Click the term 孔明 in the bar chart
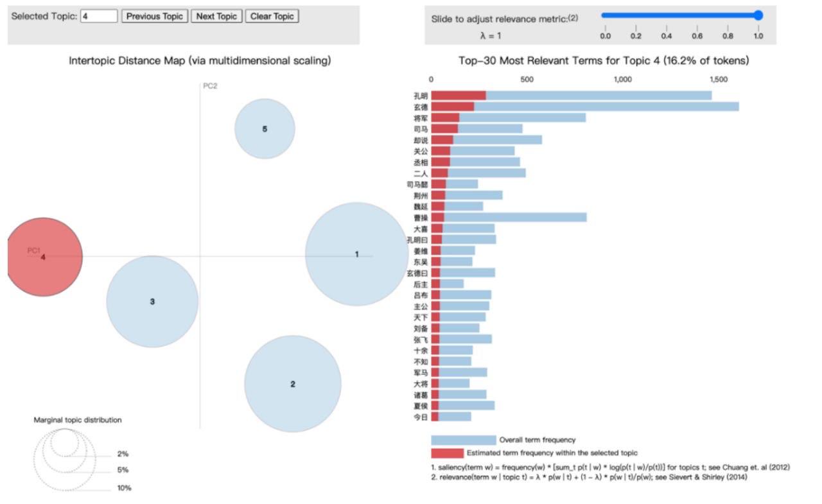This screenshot has width=822, height=504. click(421, 96)
